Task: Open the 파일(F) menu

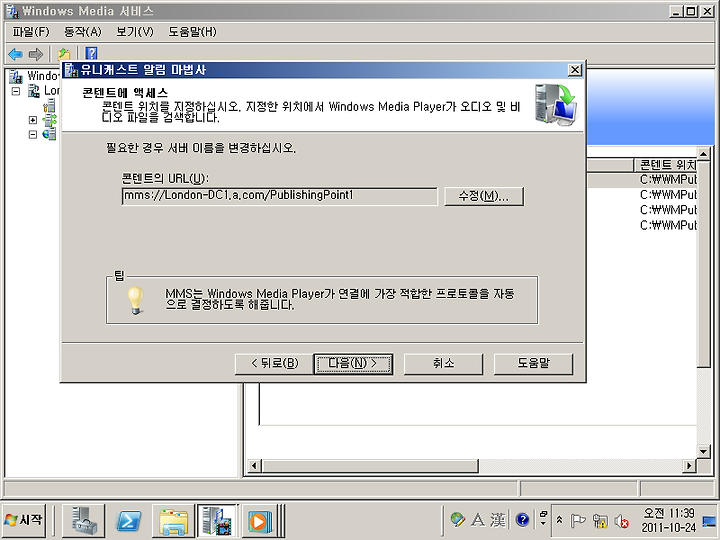Action: [x=31, y=32]
